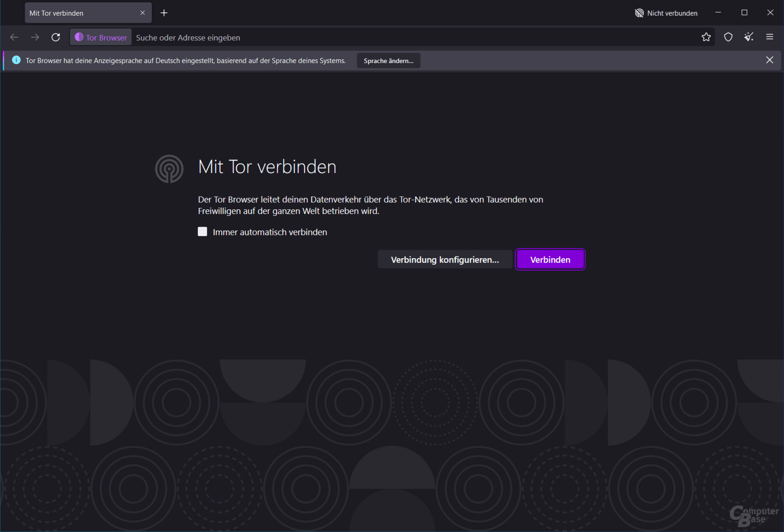784x532 pixels.
Task: Open the hamburger application menu
Action: [x=770, y=37]
